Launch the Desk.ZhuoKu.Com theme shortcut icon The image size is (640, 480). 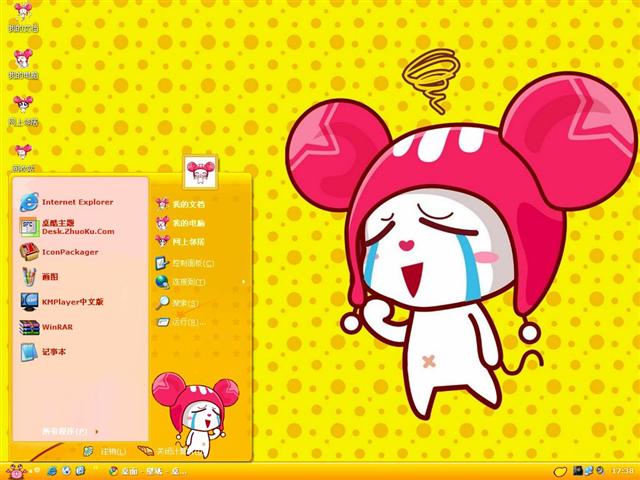click(x=29, y=227)
